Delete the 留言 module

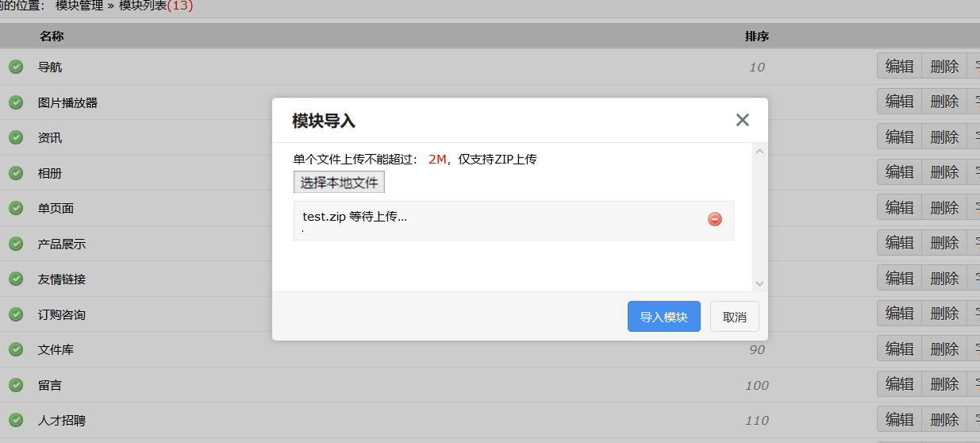[944, 384]
